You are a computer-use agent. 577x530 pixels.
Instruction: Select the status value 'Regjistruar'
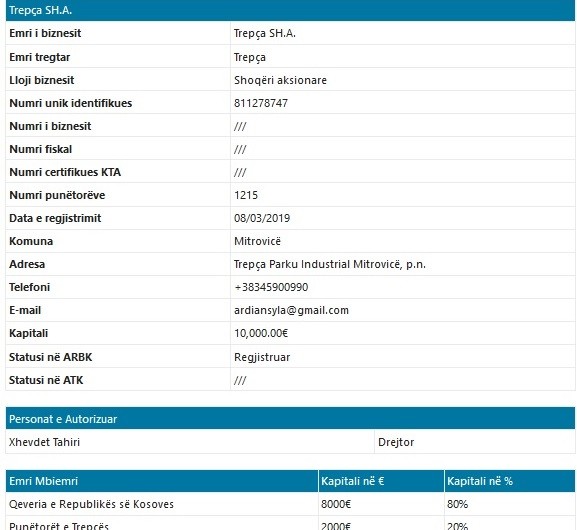262,357
